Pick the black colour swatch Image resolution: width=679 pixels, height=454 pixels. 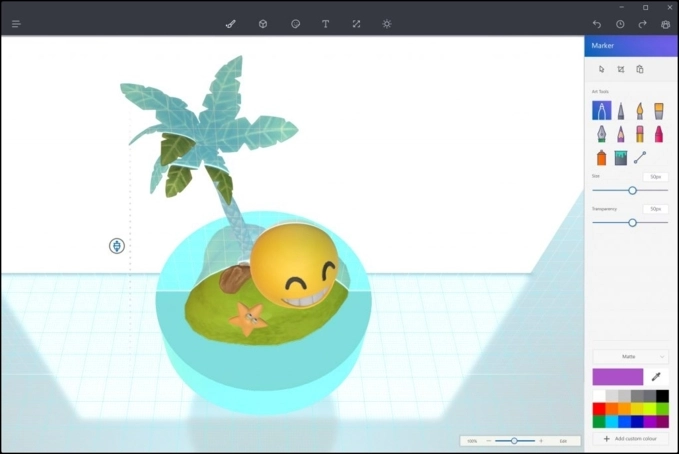pyautogui.click(x=662, y=396)
